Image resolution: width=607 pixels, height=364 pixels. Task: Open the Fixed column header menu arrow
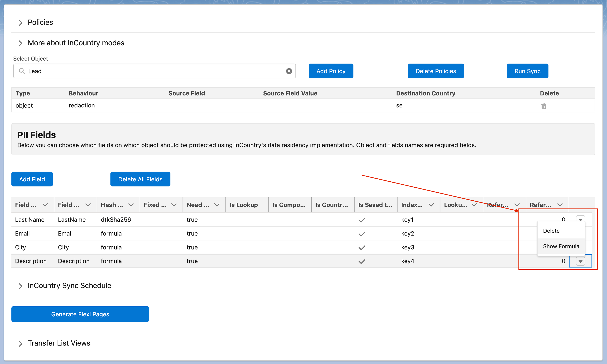click(x=174, y=205)
